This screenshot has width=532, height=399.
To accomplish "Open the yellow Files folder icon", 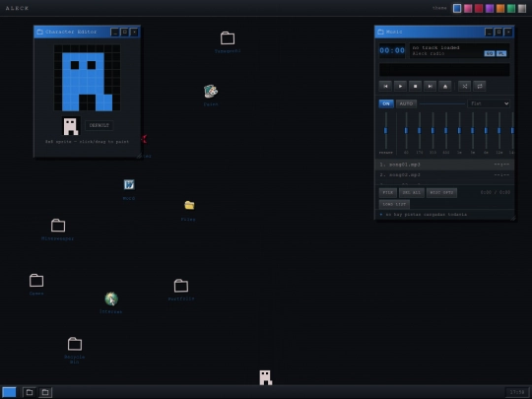I will [189, 205].
